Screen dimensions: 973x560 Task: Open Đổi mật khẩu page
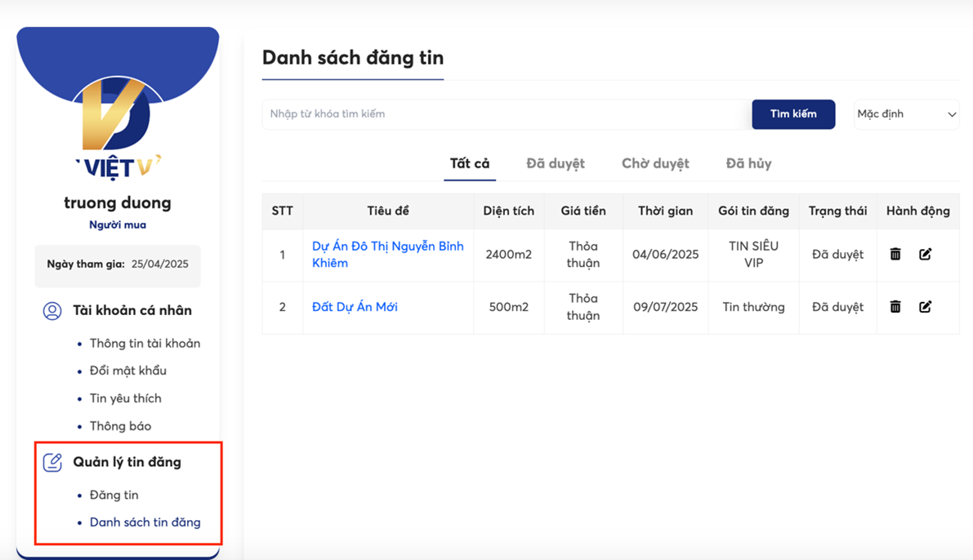[x=127, y=371]
